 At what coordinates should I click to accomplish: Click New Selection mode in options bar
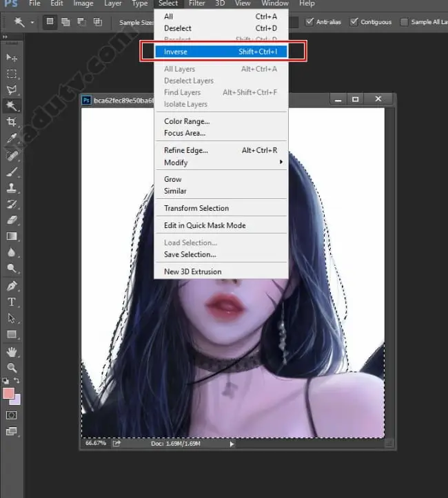click(50, 21)
